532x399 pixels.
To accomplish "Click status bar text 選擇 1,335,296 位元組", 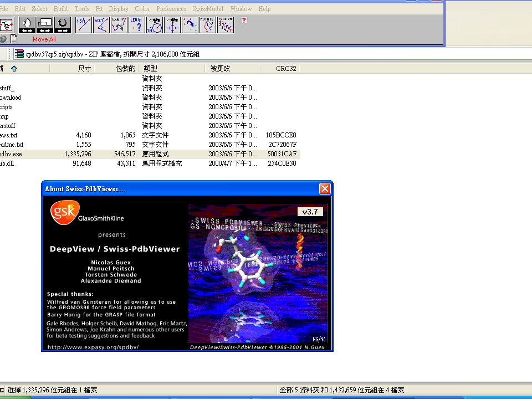I will (x=52, y=390).
